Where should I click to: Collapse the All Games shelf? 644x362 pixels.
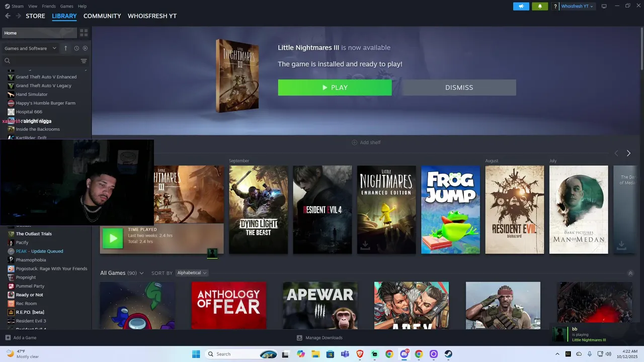tap(630, 274)
